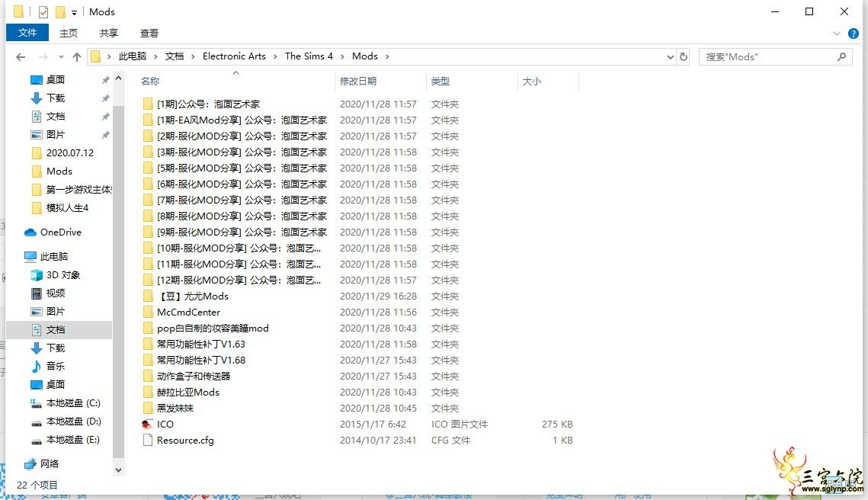Select the 常用功能性补丁V1.68 folder
The image size is (868, 500).
[201, 361]
